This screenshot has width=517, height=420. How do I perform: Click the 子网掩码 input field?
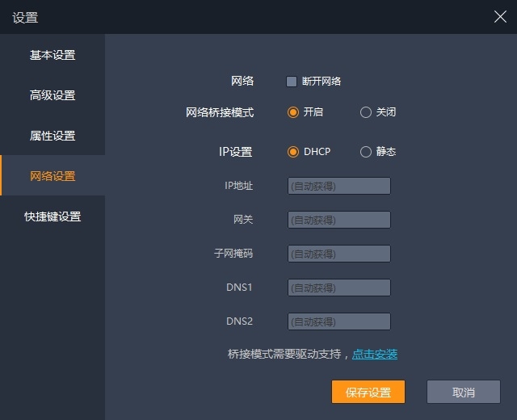[339, 254]
